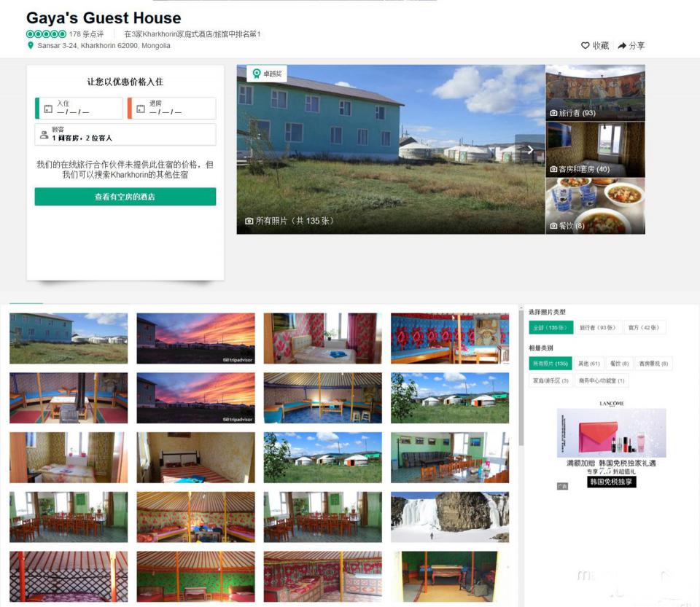The height and width of the screenshot is (607, 700).
Task: Open the frozen waterfall thumbnail
Action: click(x=450, y=517)
